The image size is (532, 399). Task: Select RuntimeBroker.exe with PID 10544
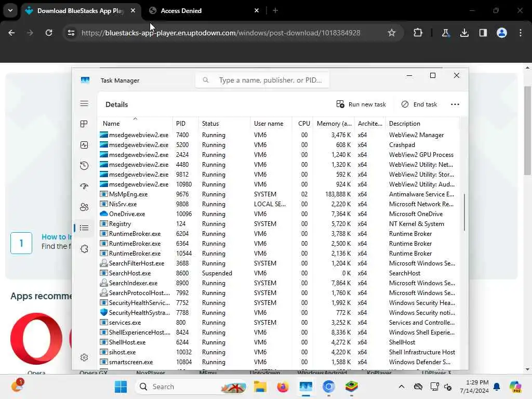pos(279,254)
